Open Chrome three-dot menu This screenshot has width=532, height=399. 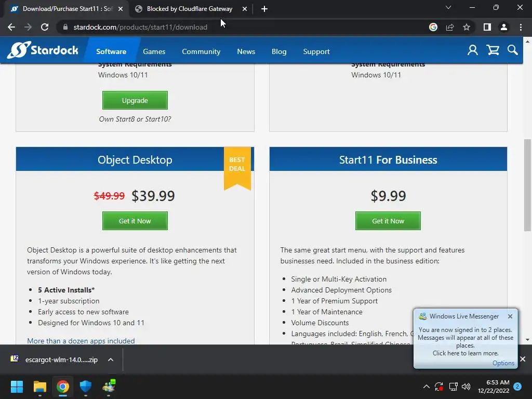(521, 27)
